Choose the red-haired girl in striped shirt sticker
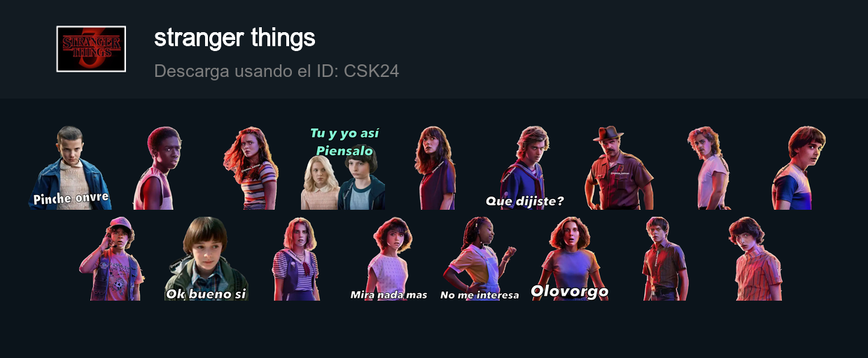This screenshot has height=358, width=868. [x=251, y=168]
